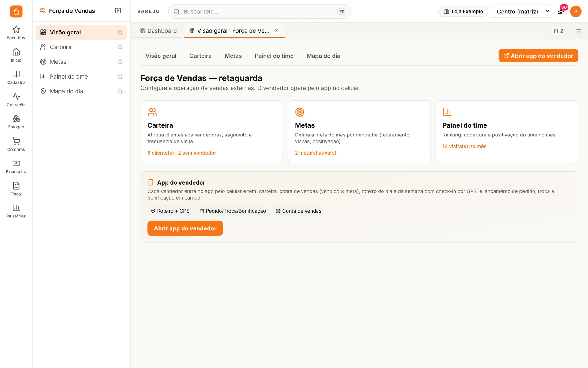
Task: Click the orange shopping bag logo
Action: click(16, 11)
